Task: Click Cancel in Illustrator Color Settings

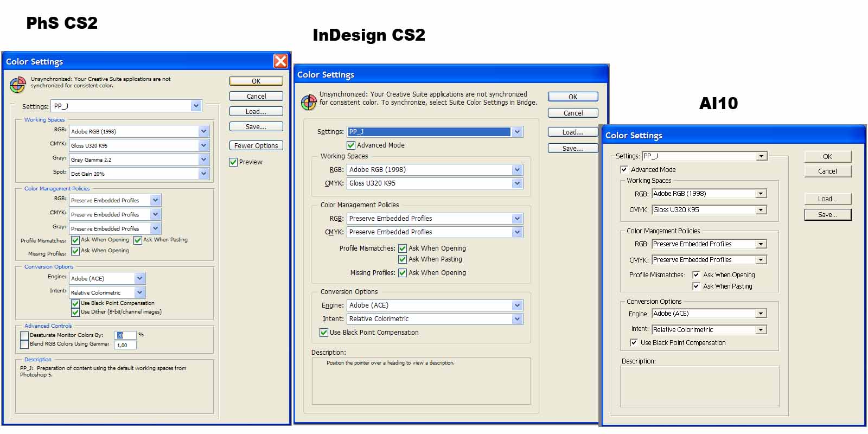Action: (827, 171)
